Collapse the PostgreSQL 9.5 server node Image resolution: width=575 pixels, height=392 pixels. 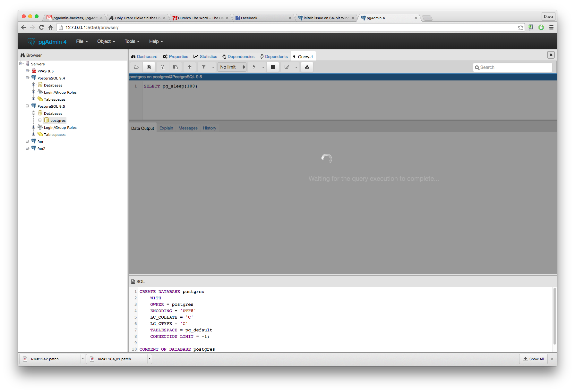[x=27, y=106]
